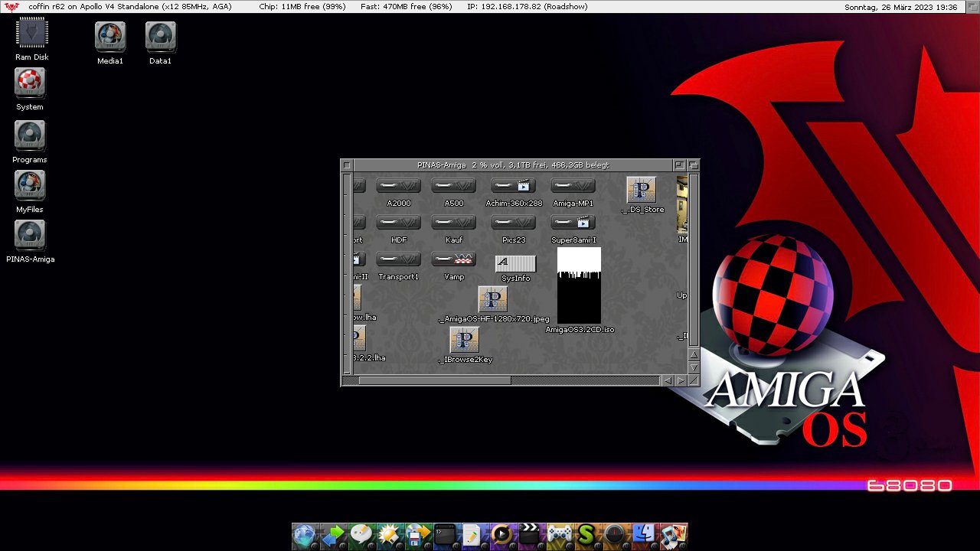This screenshot has width=980, height=551.
Task: Select the PINAS-Amiga desktop volume icon
Action: pyautogui.click(x=30, y=236)
